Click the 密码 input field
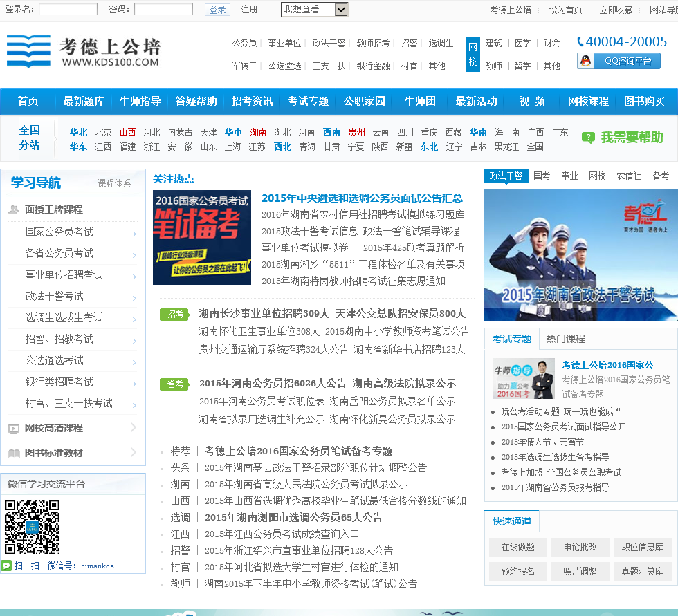Screen dimensions: 678x616 163,9
